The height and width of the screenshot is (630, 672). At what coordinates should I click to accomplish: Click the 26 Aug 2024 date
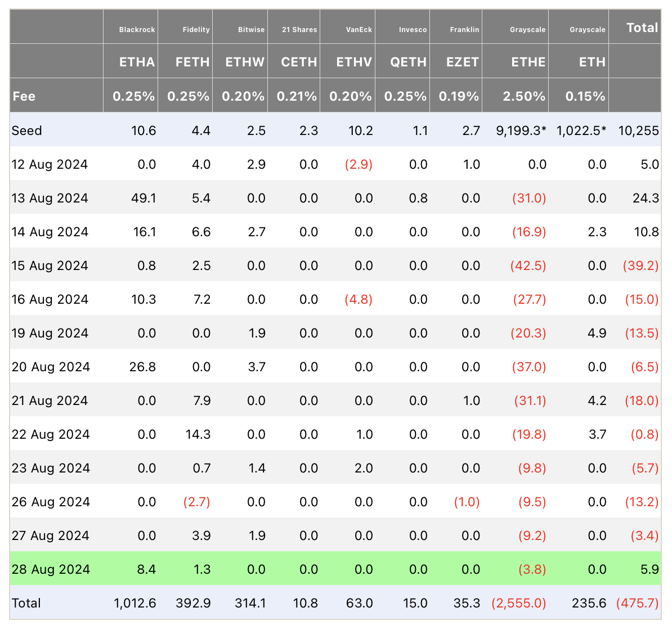[x=51, y=502]
